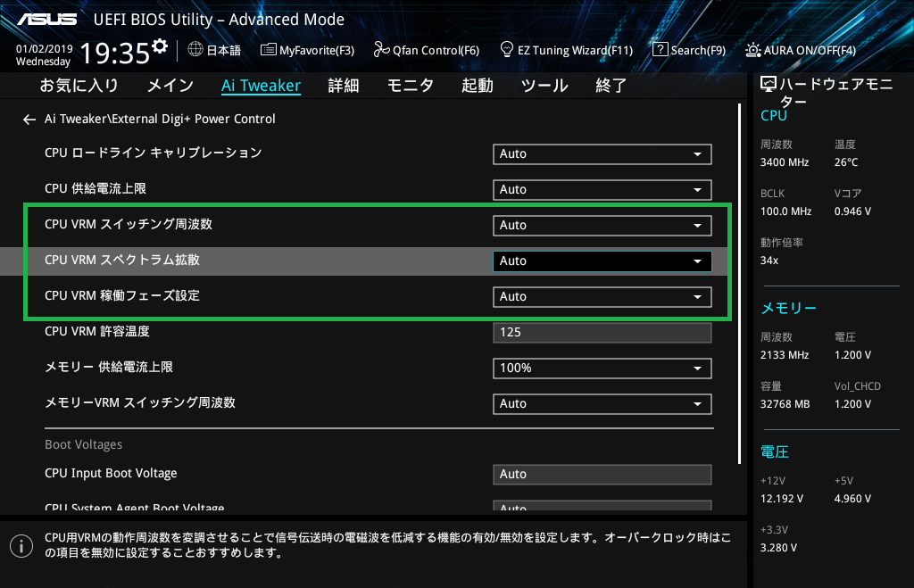Expand メモリー 供給電流上限 100% dropdown
Viewport: 914px width, 588px height.
602,369
